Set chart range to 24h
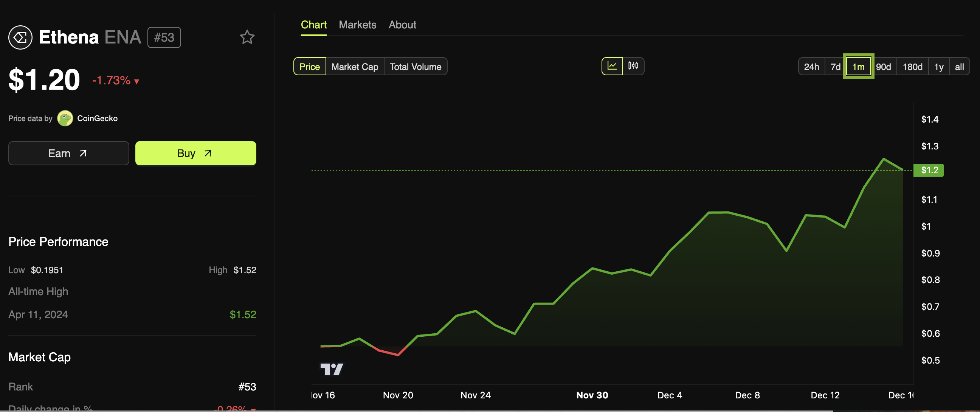The height and width of the screenshot is (412, 980). click(x=811, y=67)
